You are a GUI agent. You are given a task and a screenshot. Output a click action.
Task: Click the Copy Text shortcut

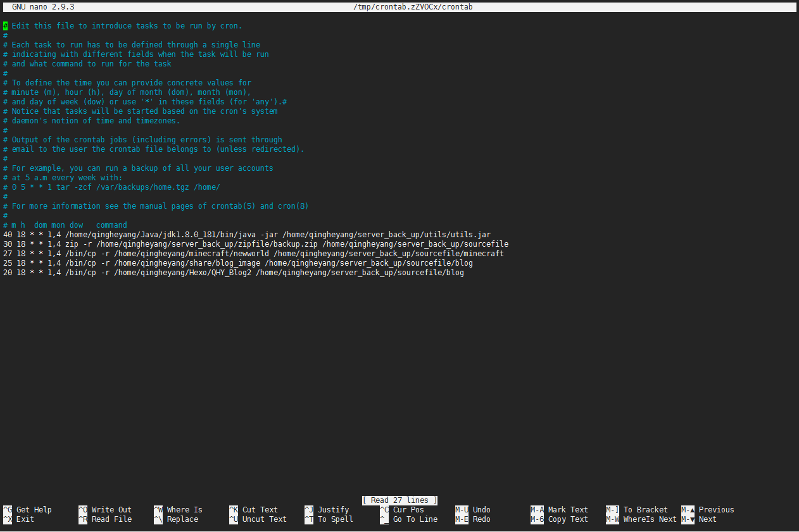coord(568,519)
